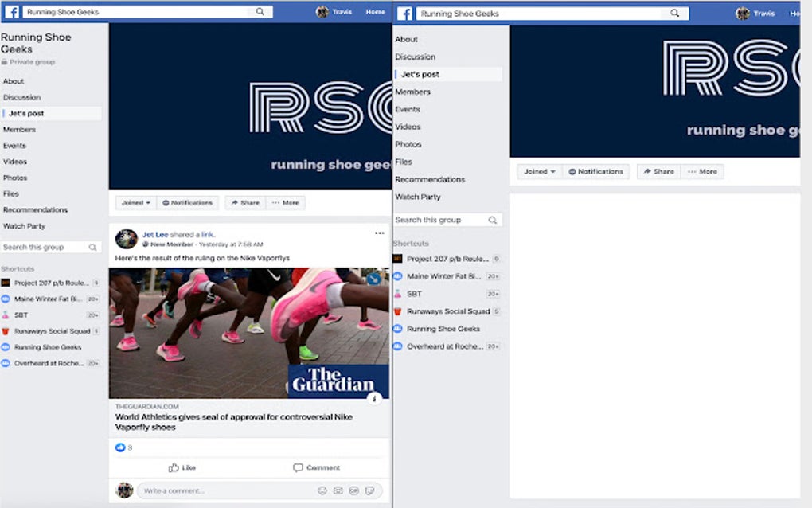The image size is (812, 508).
Task: Open Recommendations in right window sidebar
Action: pos(430,179)
